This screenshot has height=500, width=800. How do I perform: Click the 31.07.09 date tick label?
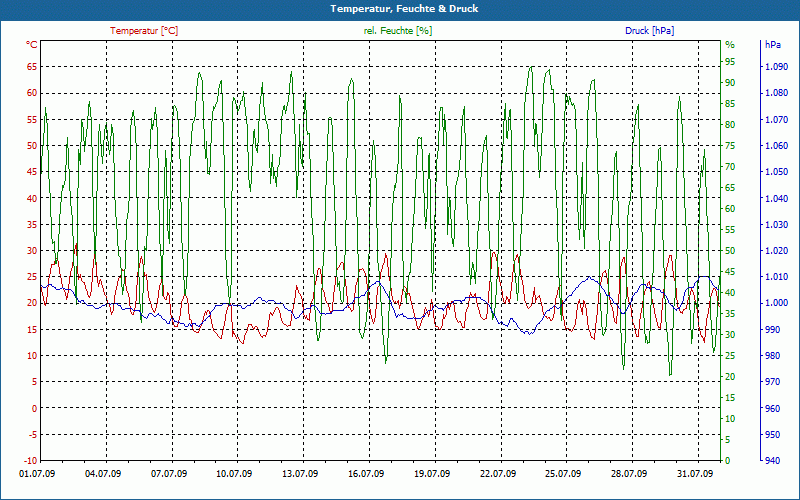point(694,474)
